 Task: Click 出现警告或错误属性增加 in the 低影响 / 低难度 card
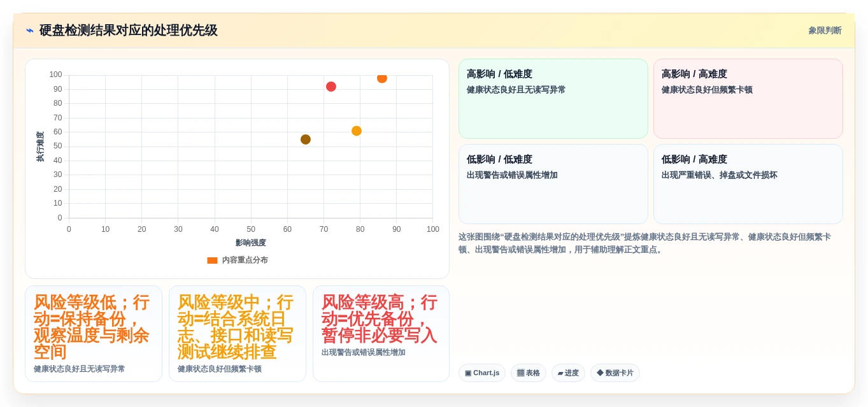click(512, 175)
